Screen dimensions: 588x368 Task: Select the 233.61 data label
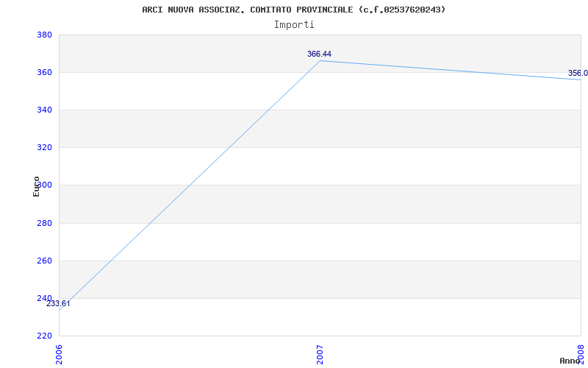pyautogui.click(x=58, y=303)
